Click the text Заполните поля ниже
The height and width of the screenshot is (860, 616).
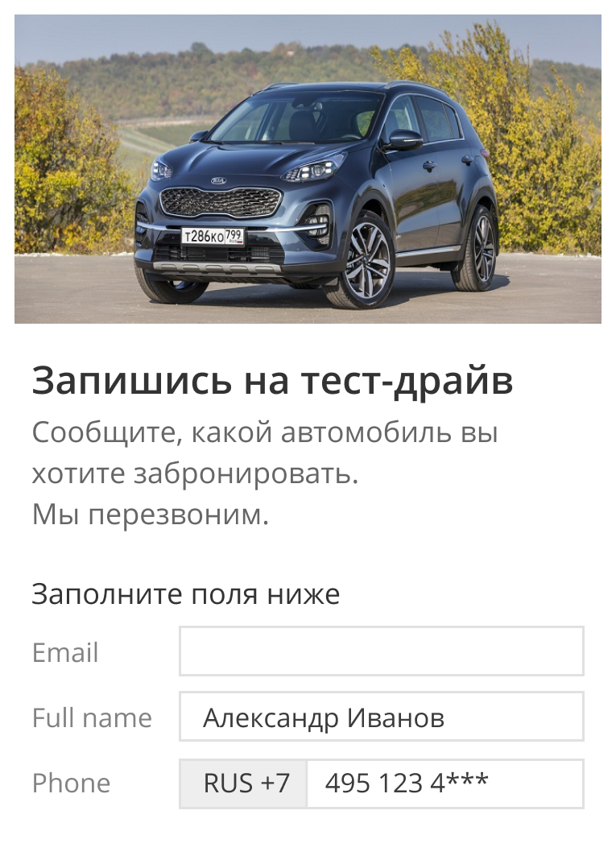[x=185, y=593]
